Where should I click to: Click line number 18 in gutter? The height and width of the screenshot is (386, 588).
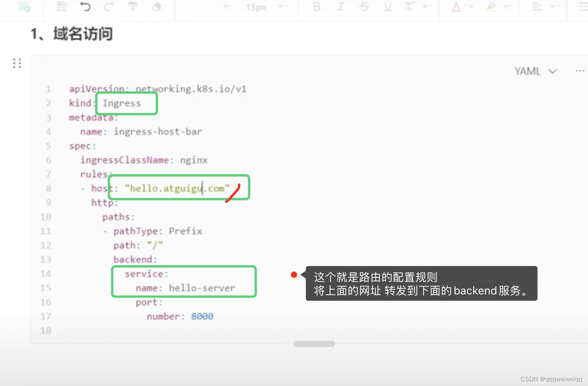(46, 330)
